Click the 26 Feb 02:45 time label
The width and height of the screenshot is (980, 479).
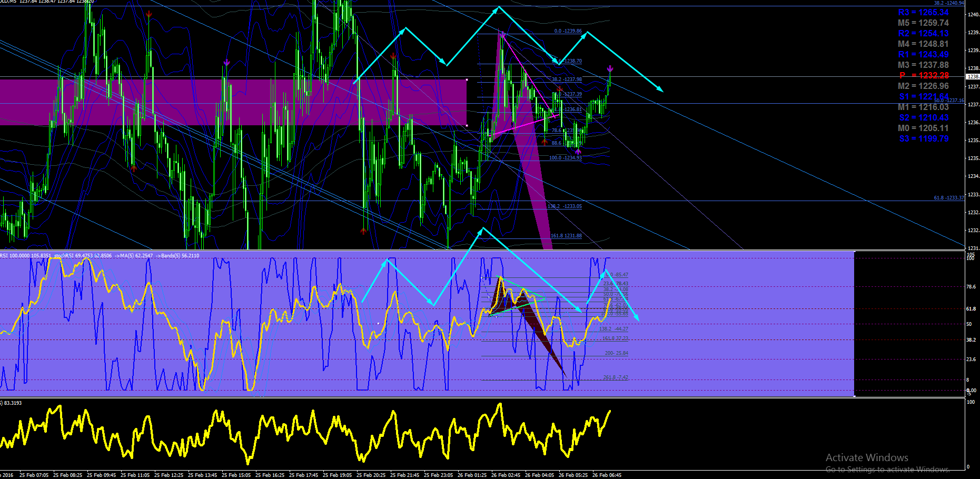pos(506,475)
